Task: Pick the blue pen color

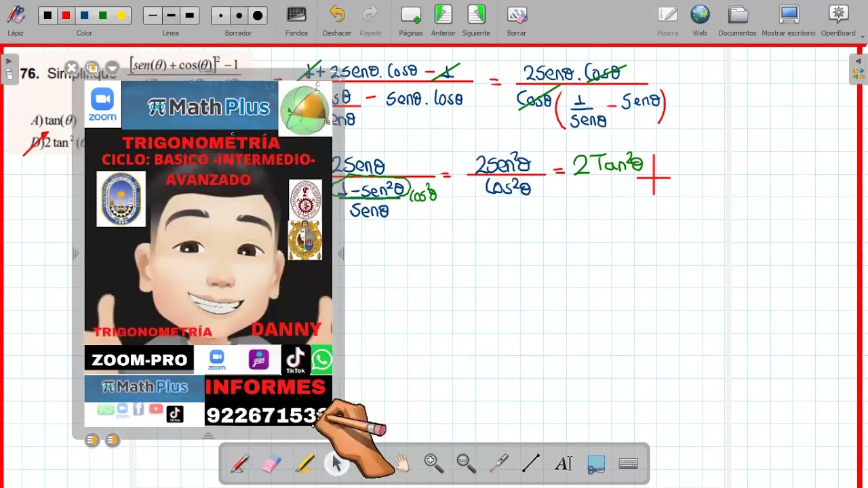Action: click(x=84, y=16)
